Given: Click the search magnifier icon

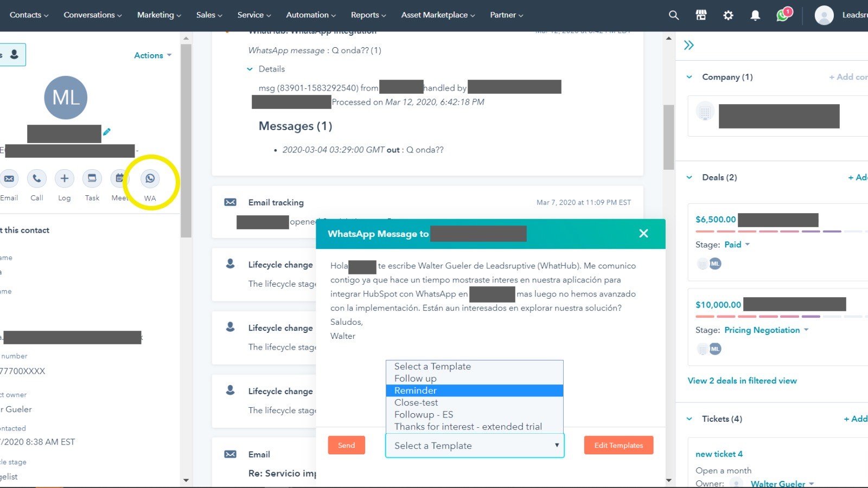Looking at the screenshot, I should click(x=673, y=15).
